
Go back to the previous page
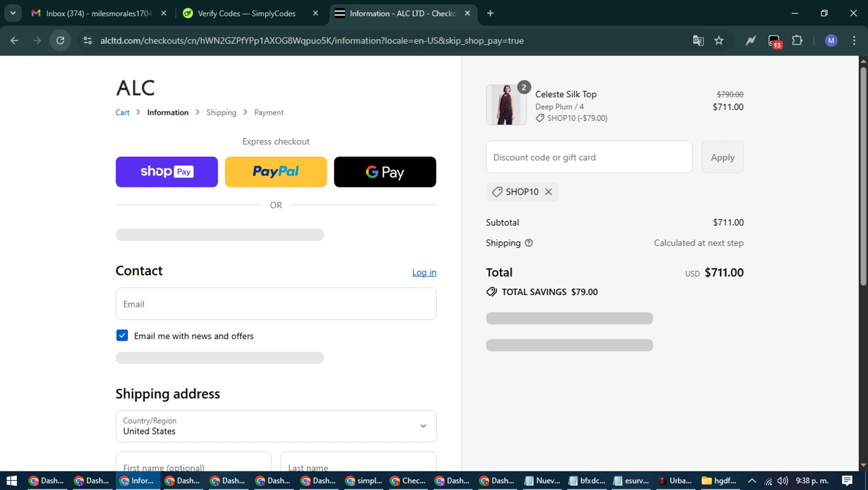point(14,40)
